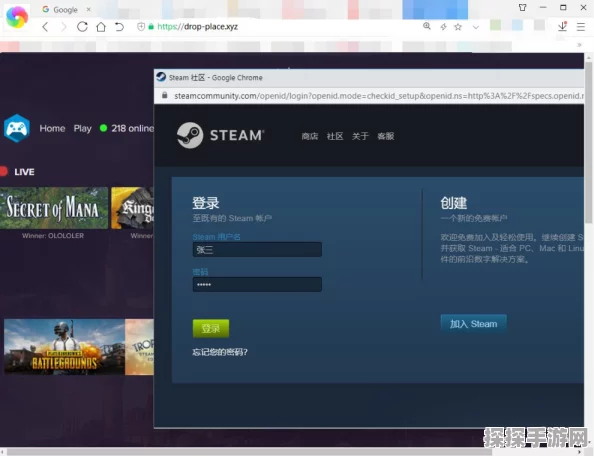This screenshot has height=456, width=594.
Task: Open 社区 in Steam navigation
Action: (x=335, y=136)
